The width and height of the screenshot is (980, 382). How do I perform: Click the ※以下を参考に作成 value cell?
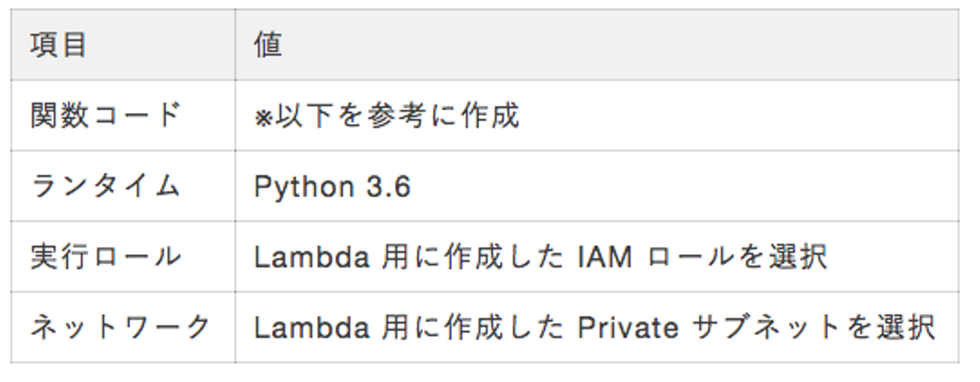coord(387,116)
